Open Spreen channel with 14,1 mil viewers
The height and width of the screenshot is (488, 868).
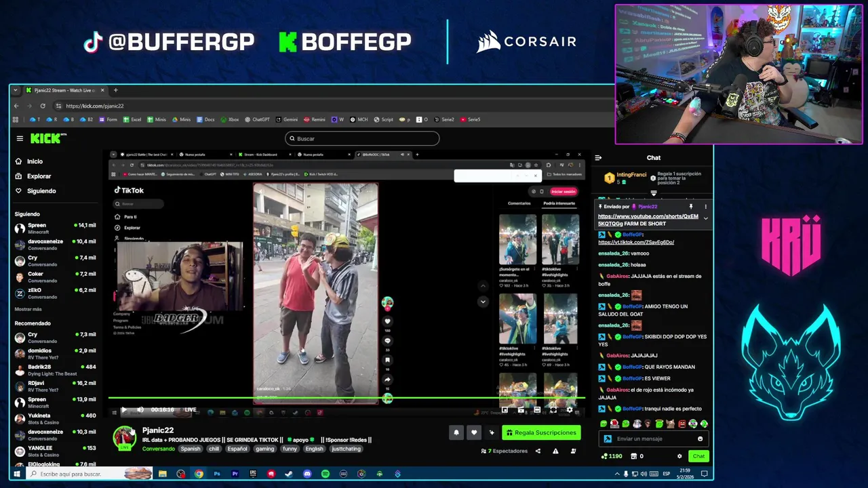click(x=56, y=228)
